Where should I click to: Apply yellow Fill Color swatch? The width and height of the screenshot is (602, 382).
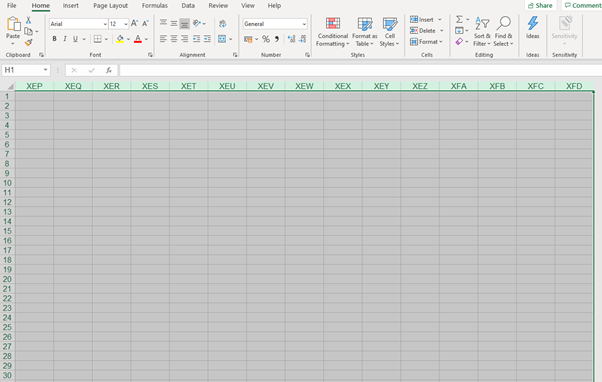(120, 39)
